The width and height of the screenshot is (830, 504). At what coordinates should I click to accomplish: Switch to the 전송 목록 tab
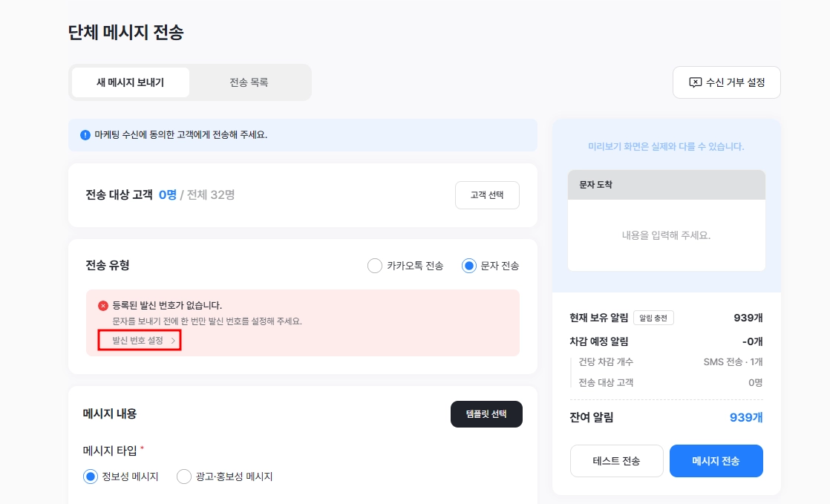[249, 82]
